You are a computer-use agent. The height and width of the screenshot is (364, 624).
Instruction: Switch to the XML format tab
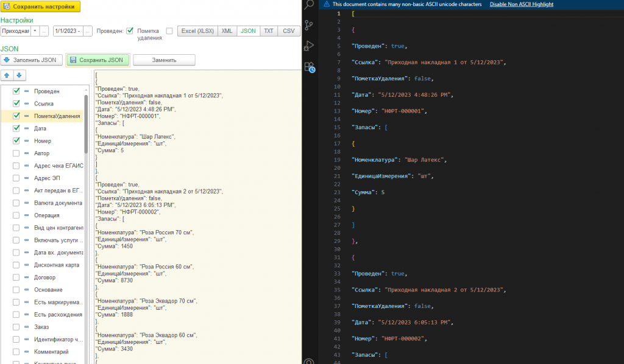click(x=227, y=31)
